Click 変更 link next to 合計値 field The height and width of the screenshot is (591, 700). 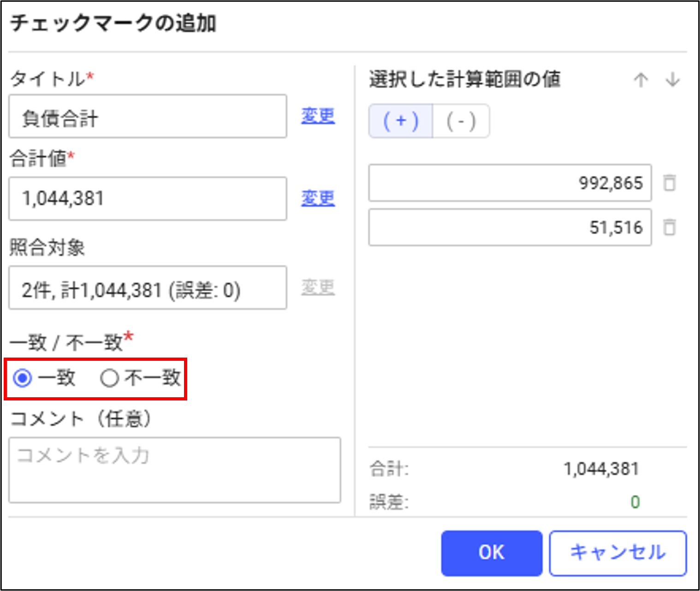click(318, 198)
